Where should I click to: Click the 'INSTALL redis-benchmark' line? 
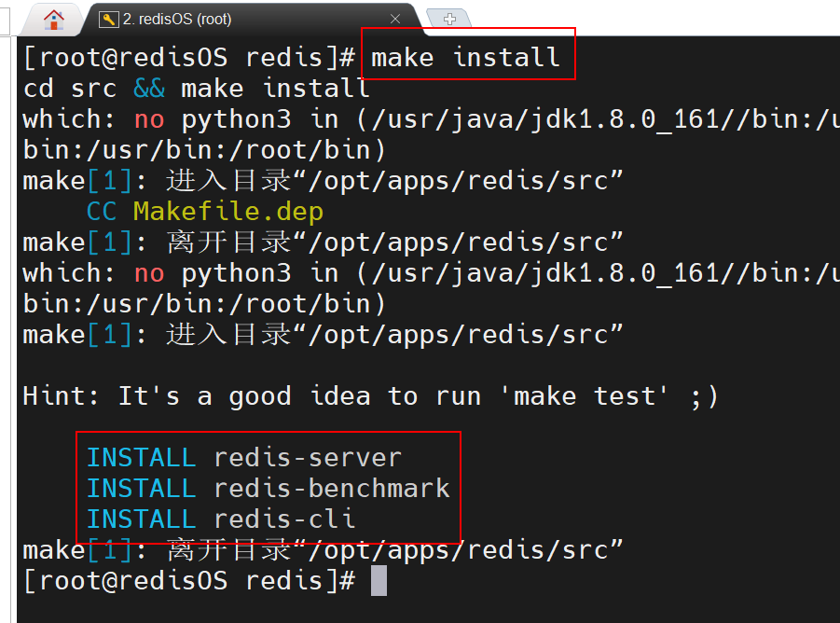[269, 488]
